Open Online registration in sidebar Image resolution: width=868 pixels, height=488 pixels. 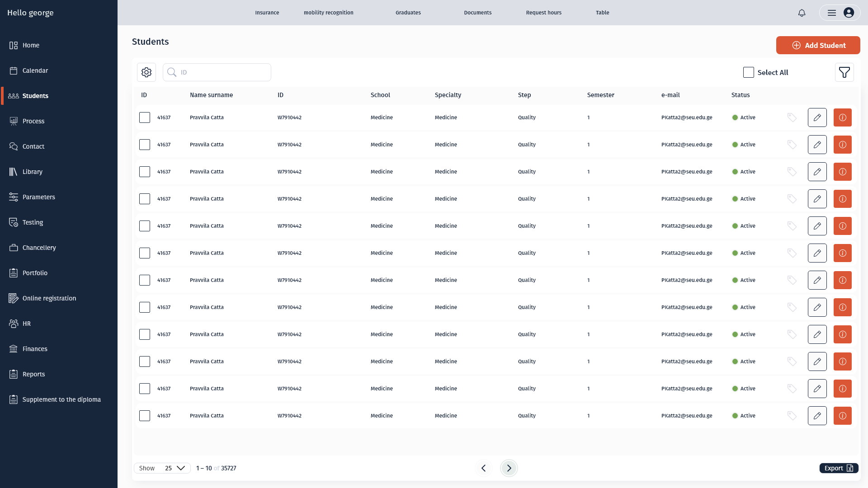(42, 298)
